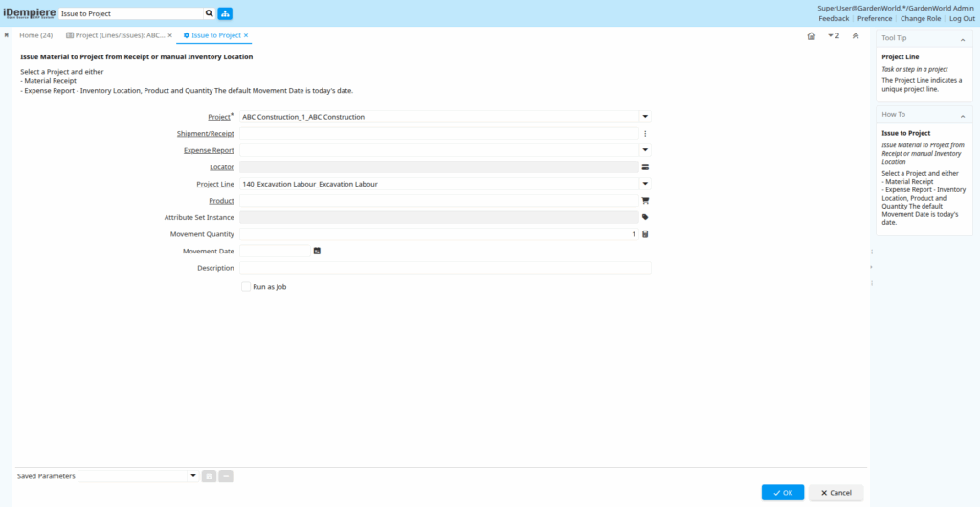The height and width of the screenshot is (507, 980).
Task: Collapse the header with double-chevron icon
Action: [x=855, y=36]
